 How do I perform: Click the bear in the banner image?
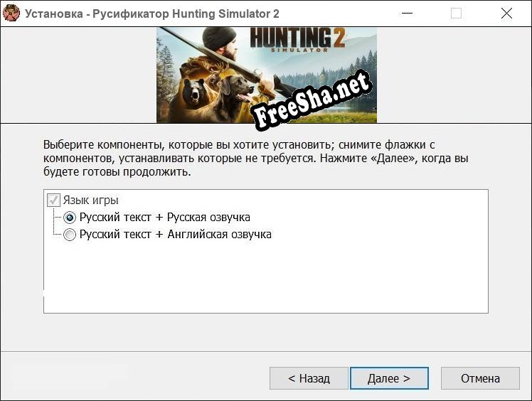tap(192, 92)
